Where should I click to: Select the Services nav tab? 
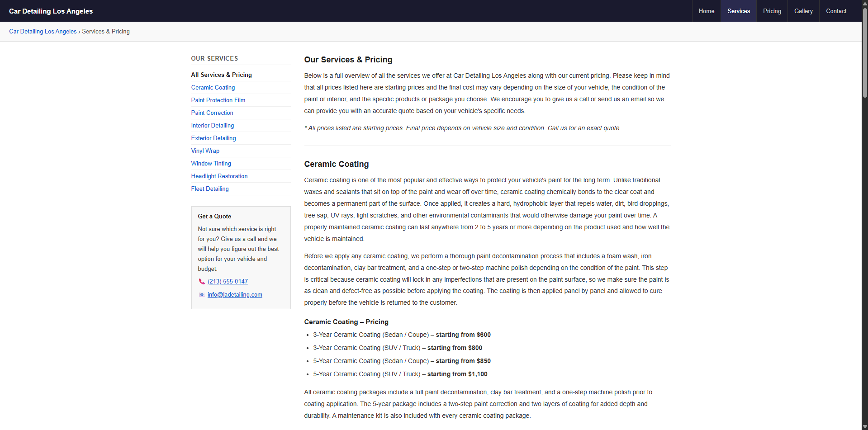[x=738, y=11]
